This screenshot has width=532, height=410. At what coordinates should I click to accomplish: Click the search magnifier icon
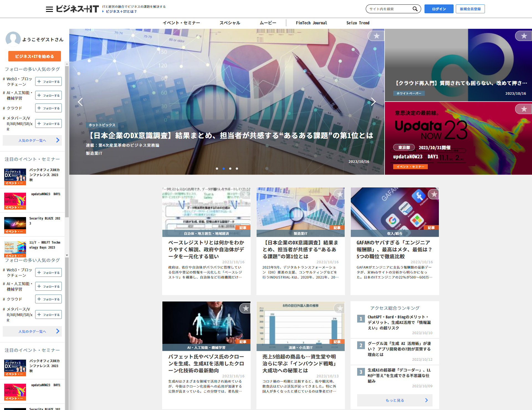pyautogui.click(x=415, y=9)
